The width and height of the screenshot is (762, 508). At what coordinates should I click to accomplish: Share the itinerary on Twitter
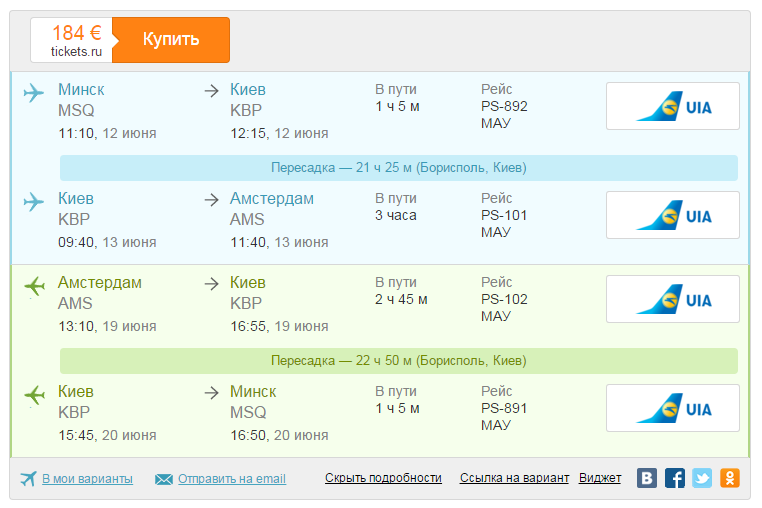point(702,478)
